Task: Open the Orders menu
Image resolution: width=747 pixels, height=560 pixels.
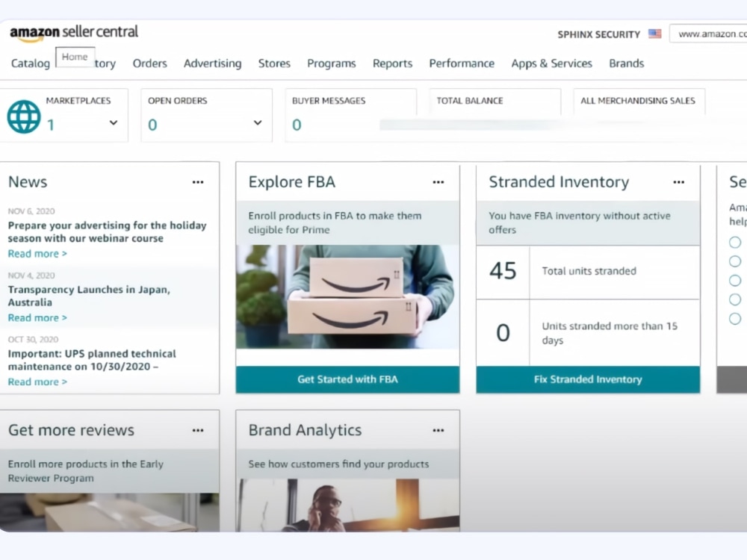Action: point(149,63)
